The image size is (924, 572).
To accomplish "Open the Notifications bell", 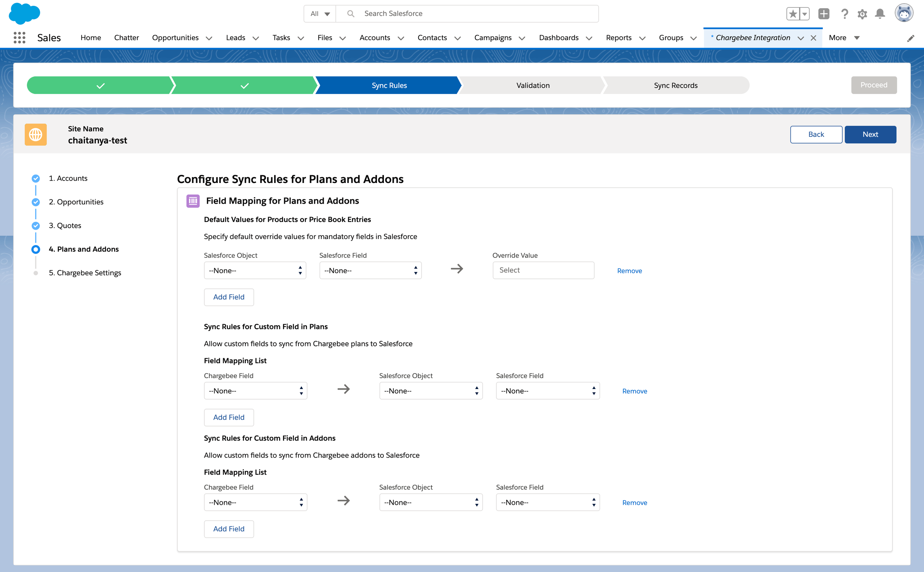I will pos(880,14).
